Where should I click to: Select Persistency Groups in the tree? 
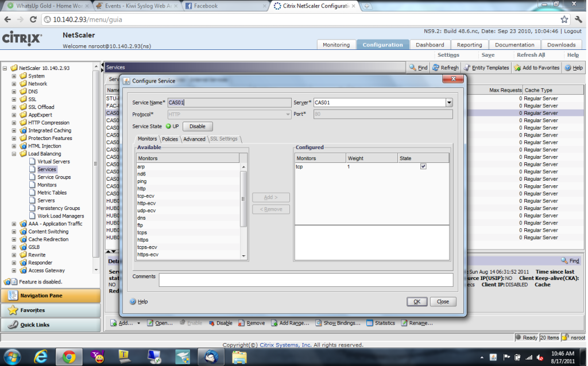[59, 208]
